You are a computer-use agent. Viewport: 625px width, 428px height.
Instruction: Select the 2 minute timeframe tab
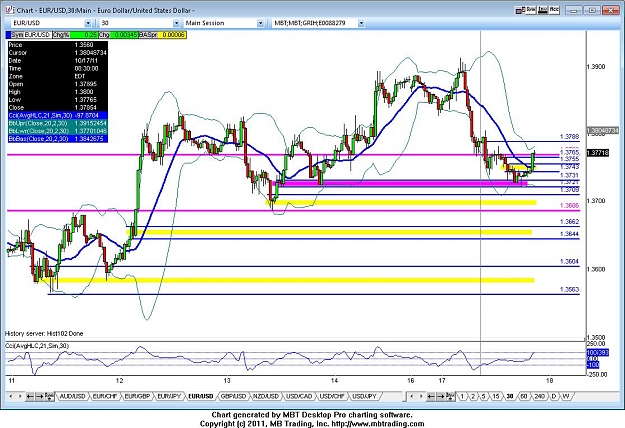(x=473, y=396)
